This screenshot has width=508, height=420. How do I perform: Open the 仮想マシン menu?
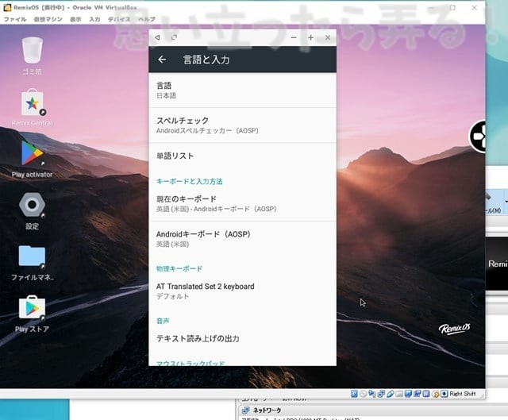tap(48, 19)
